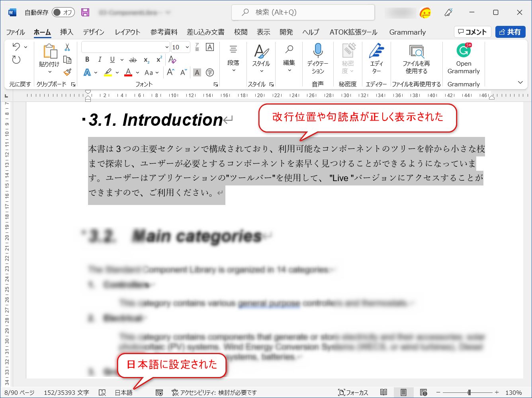
Task: Click the Cut scissors icon
Action: 67,47
